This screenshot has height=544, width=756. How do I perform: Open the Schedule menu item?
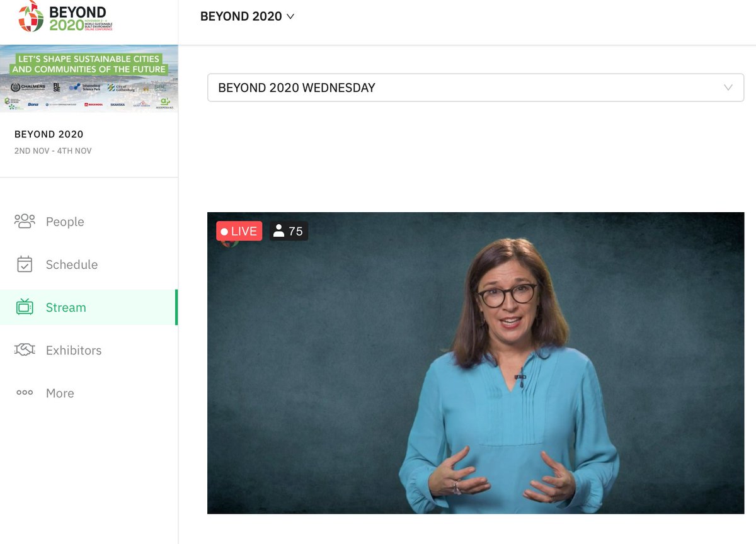coord(89,264)
